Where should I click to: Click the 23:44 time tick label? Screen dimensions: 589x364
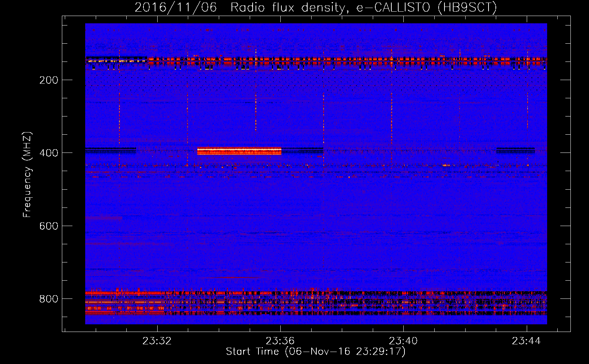pos(526,341)
